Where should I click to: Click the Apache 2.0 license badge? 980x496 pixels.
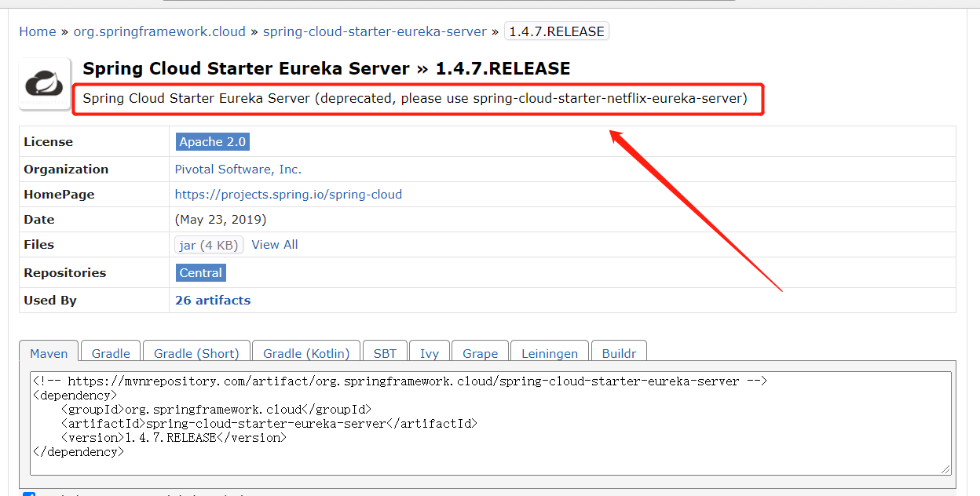click(212, 141)
